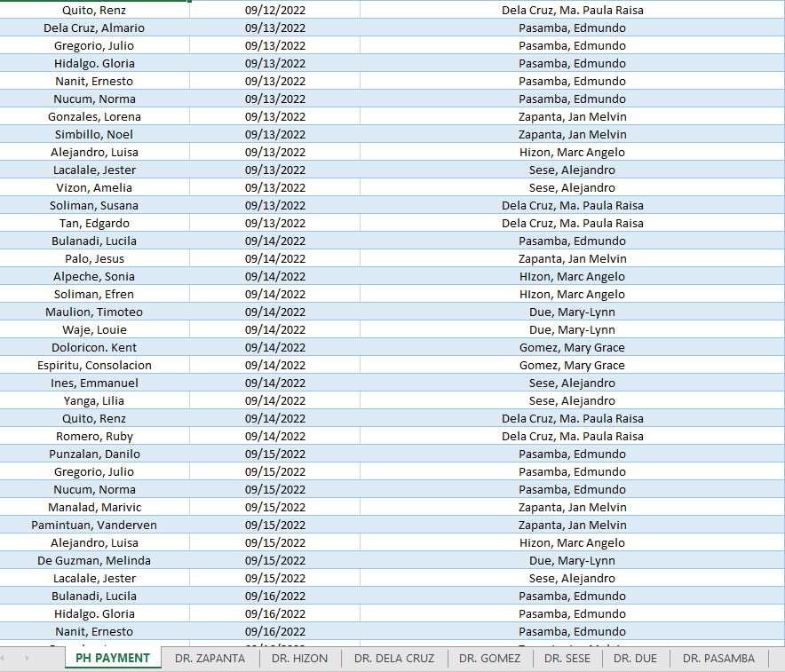Click the date in Romero, Ruby's row
This screenshot has width=785, height=672.
coord(275,437)
